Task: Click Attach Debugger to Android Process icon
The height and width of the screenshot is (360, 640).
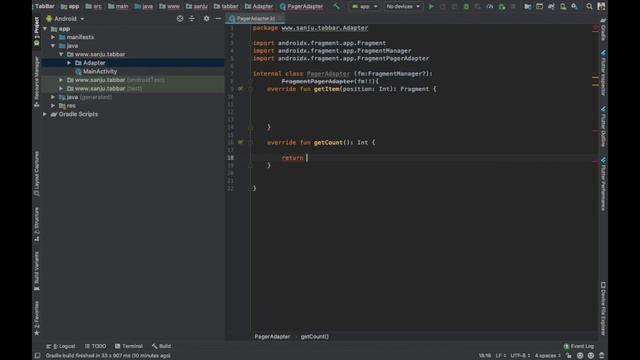Action: pyautogui.click(x=502, y=7)
